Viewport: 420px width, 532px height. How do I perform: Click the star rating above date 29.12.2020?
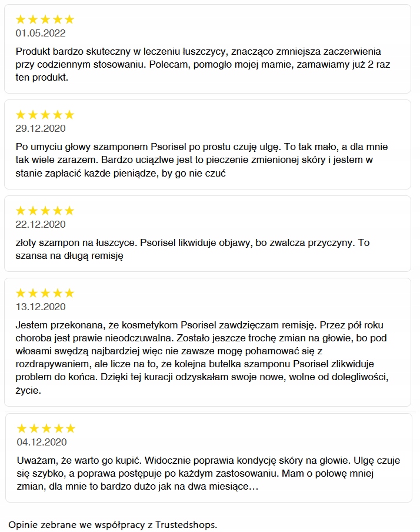pyautogui.click(x=45, y=115)
